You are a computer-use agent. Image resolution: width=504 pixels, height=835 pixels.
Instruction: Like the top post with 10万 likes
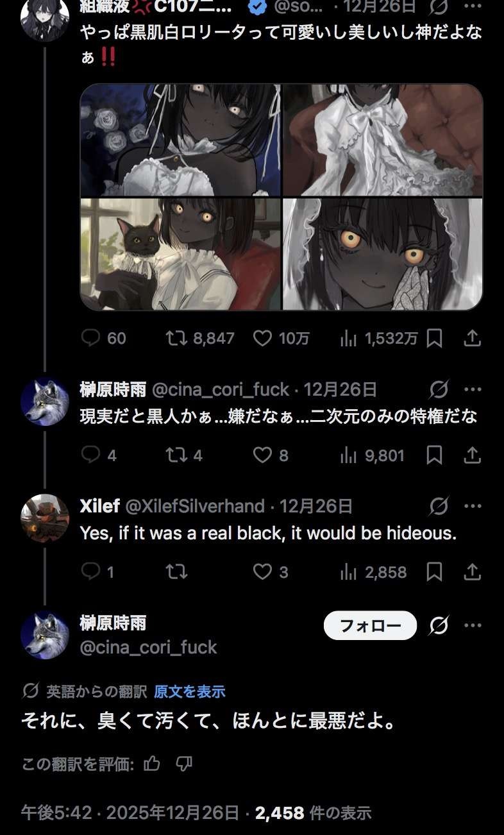tap(281, 338)
